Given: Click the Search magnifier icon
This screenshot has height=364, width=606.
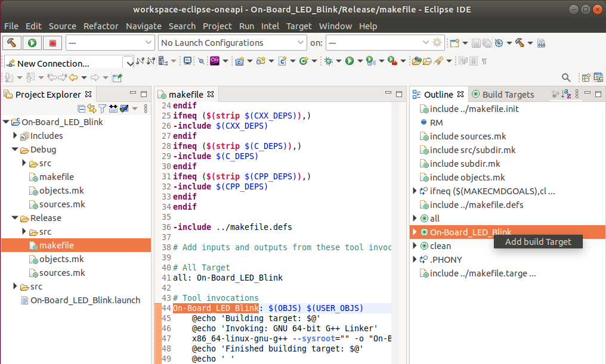Looking at the screenshot, I should point(566,77).
